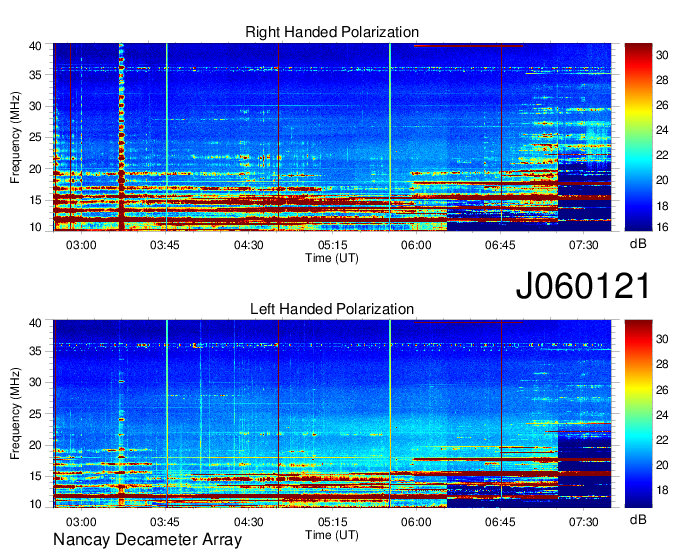Click the 10 MHz frequency tick, Right Handed plot
This screenshot has height=552, width=680.
coord(35,227)
